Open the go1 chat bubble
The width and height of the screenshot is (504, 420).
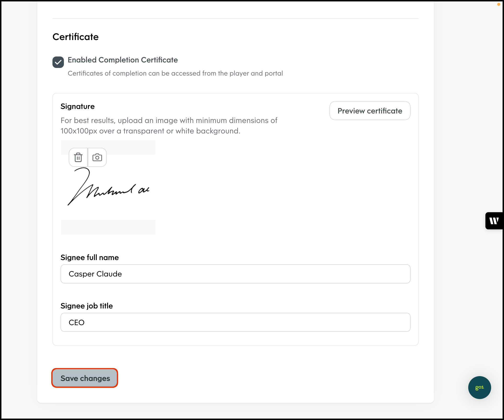point(479,387)
